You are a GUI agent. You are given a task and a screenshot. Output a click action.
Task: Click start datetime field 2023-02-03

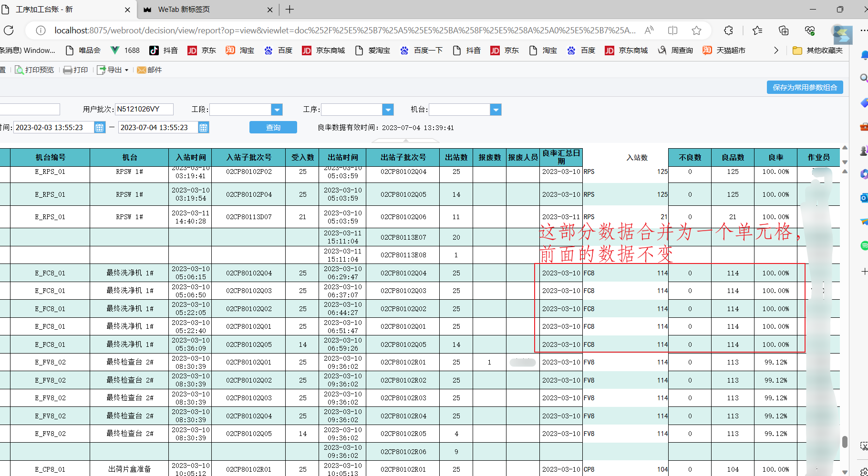53,128
